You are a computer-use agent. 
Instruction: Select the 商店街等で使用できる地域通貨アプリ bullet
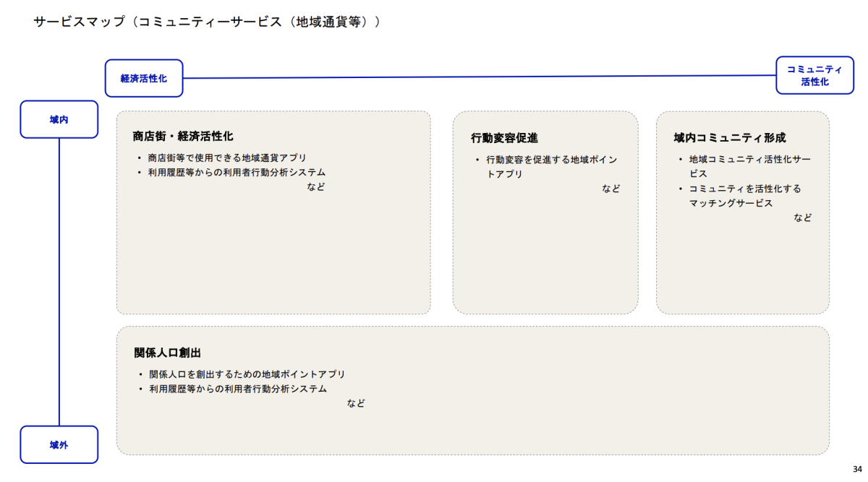pyautogui.click(x=227, y=158)
